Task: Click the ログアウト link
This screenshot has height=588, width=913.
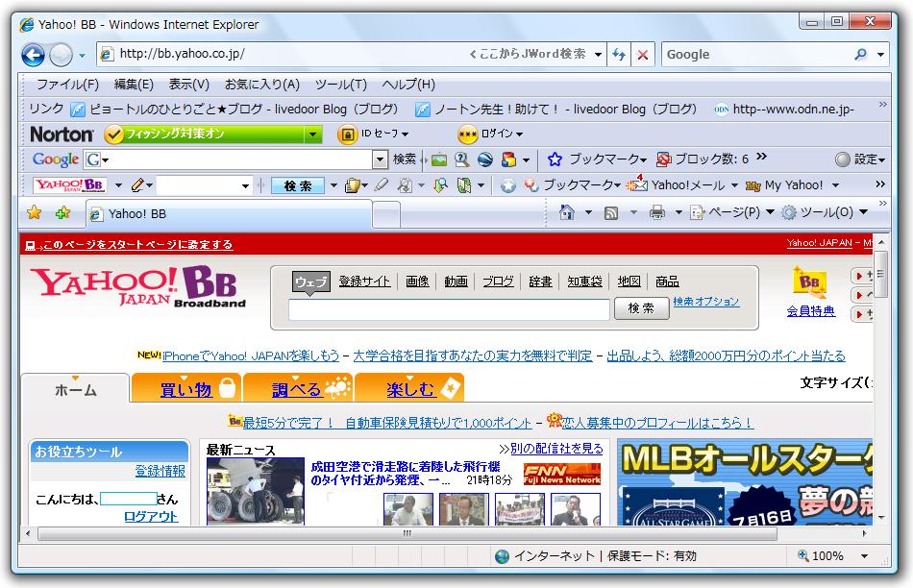Action: (x=151, y=516)
